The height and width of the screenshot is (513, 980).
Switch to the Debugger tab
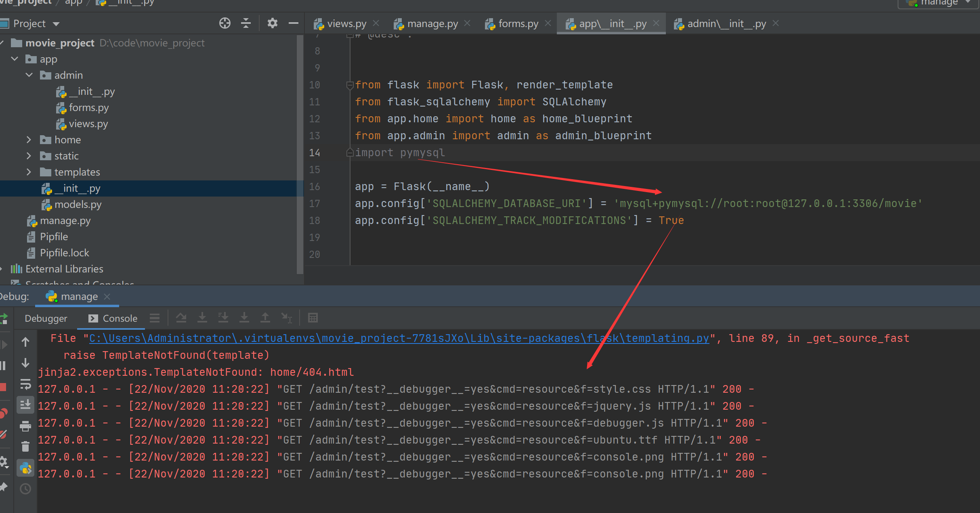[x=46, y=318]
